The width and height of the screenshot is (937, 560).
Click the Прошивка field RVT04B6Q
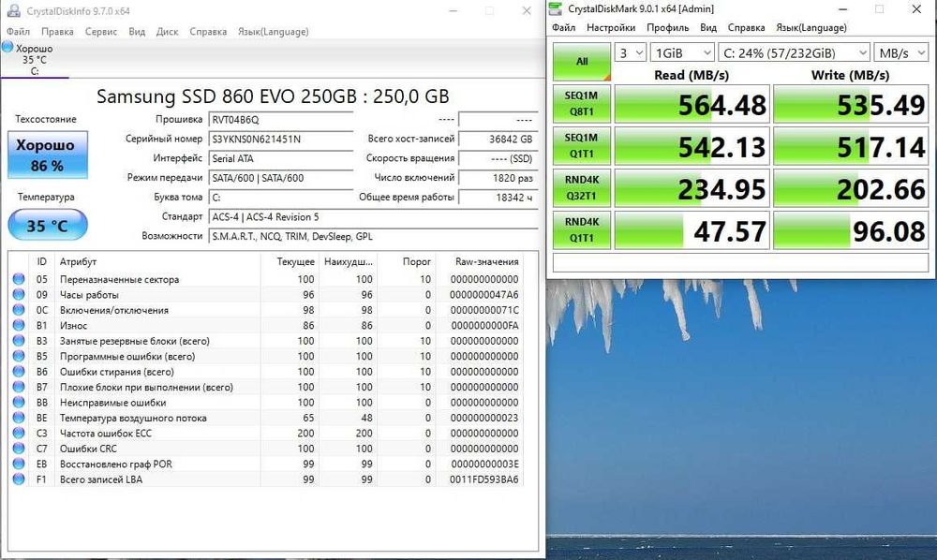[281, 120]
